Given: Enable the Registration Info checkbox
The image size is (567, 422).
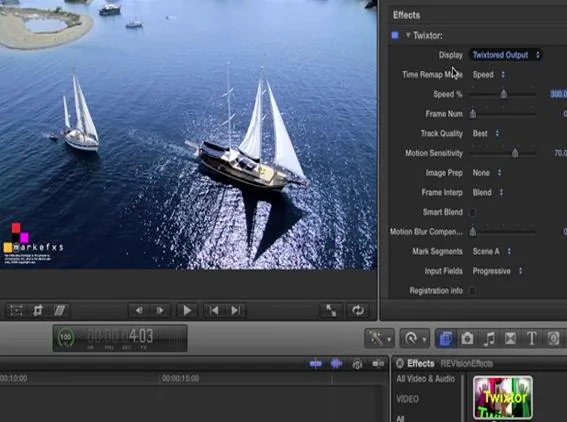Looking at the screenshot, I should tap(473, 291).
